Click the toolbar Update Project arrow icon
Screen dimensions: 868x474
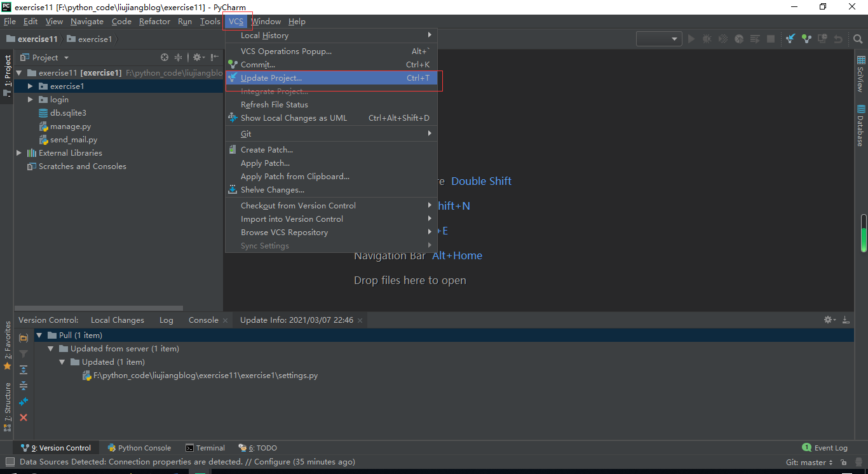coord(790,39)
